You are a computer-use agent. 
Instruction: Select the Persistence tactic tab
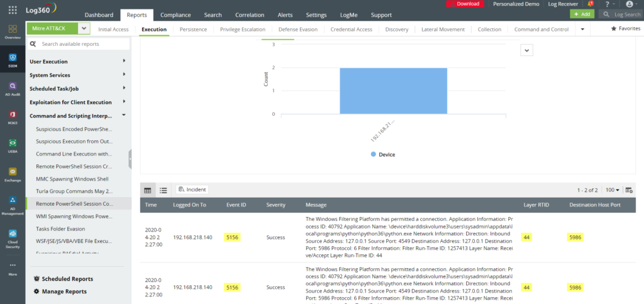pos(193,29)
